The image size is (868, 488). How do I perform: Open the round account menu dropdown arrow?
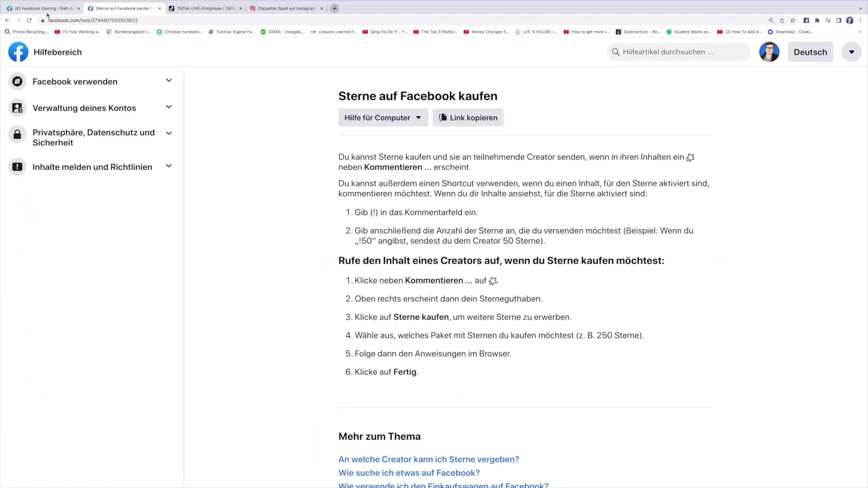(852, 52)
